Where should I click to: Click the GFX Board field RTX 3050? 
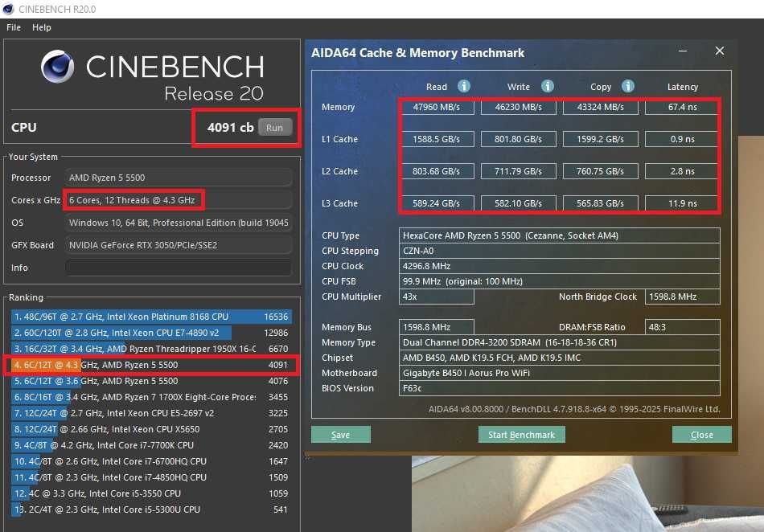[x=179, y=245]
